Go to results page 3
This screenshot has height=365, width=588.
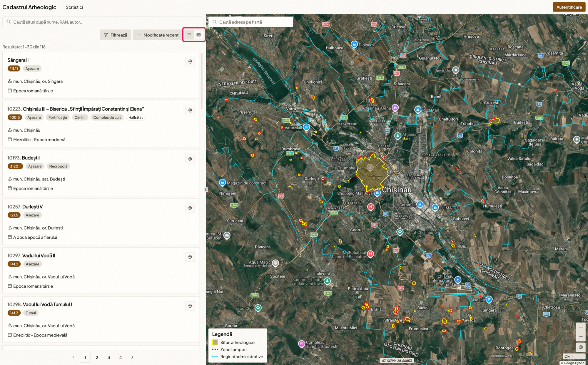[x=109, y=357]
